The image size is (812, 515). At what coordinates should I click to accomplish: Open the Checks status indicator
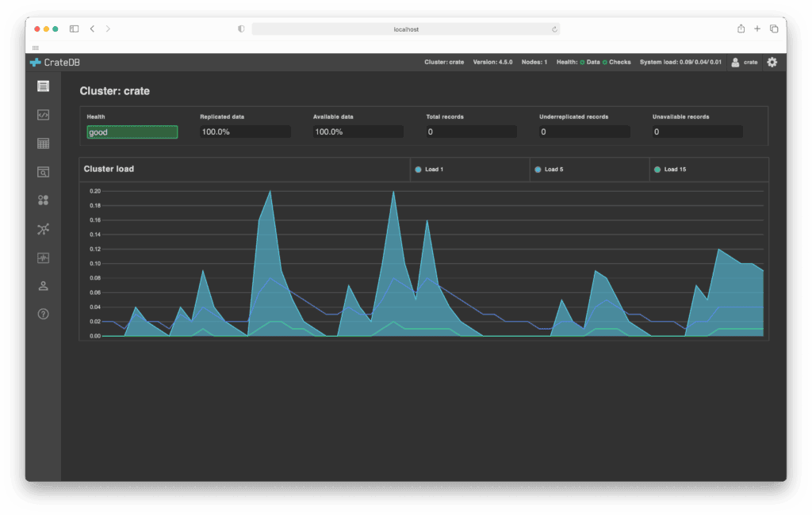(618, 62)
